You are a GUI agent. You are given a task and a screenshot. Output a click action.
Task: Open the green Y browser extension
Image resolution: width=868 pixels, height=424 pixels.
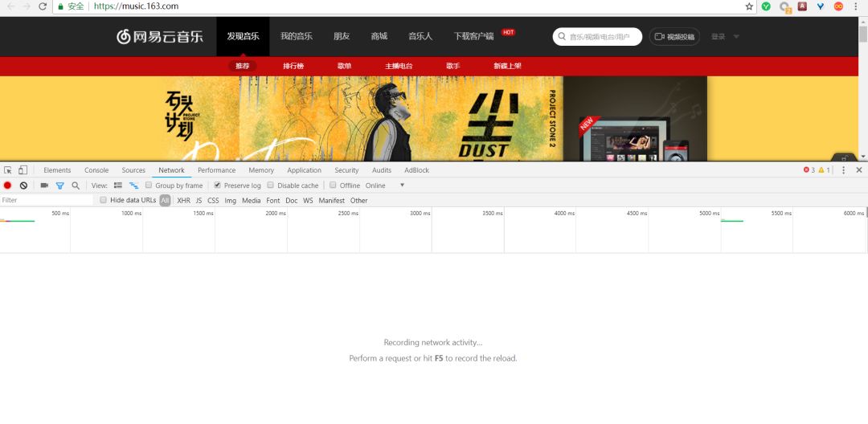tap(766, 6)
